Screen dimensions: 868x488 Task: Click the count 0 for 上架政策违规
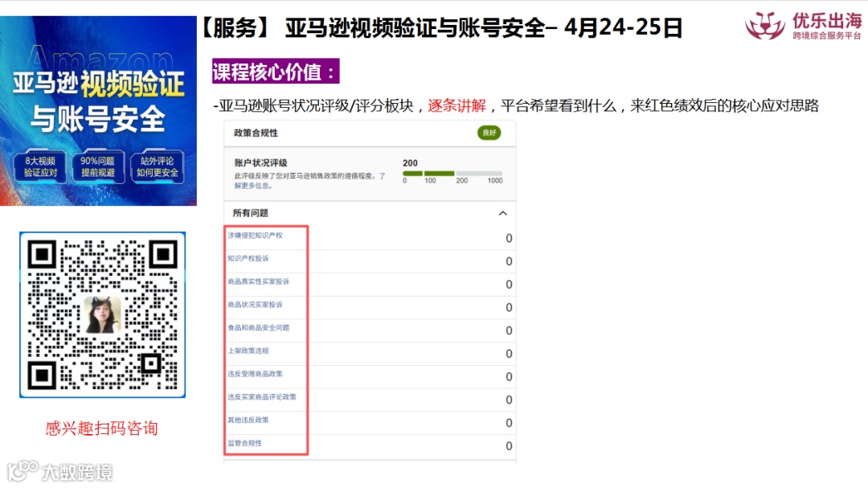pos(509,354)
